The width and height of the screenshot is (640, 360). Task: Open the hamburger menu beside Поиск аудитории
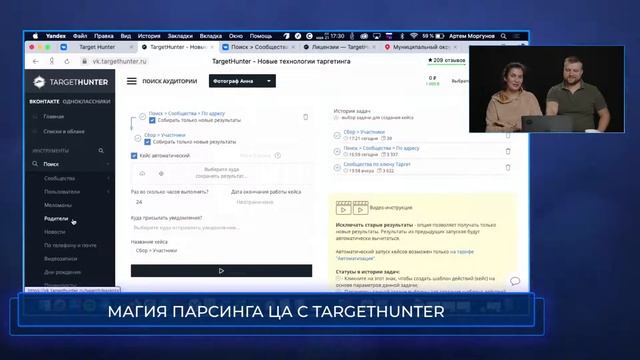(x=131, y=81)
